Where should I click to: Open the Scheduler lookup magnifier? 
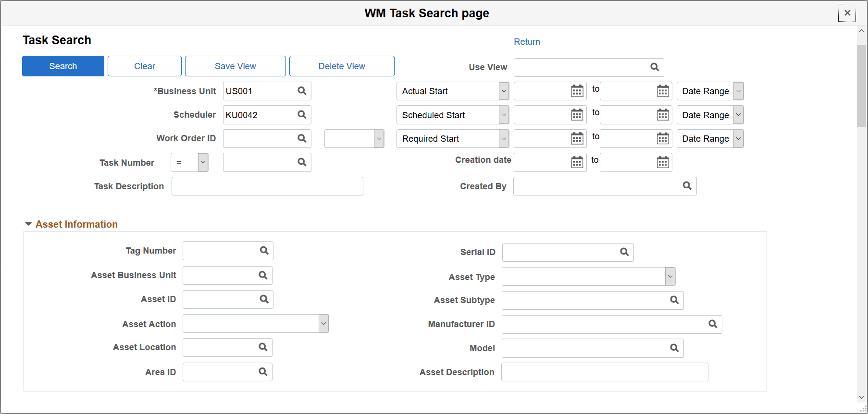302,114
